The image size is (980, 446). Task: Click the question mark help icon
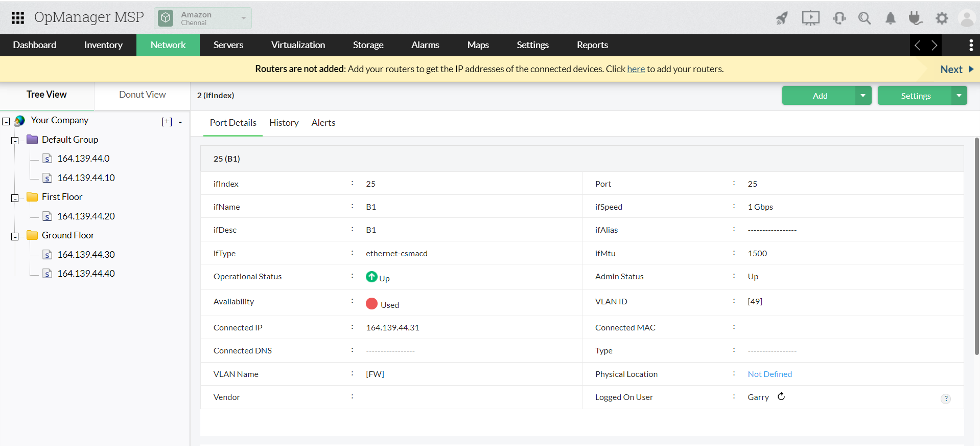point(946,398)
